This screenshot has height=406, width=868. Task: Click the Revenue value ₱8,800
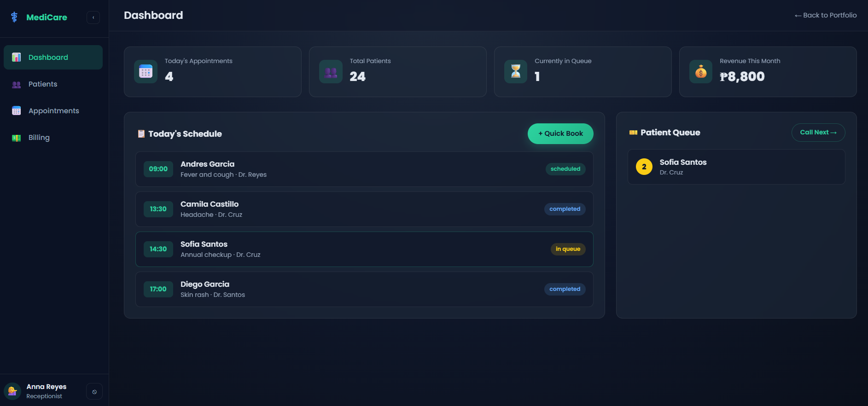tap(742, 76)
